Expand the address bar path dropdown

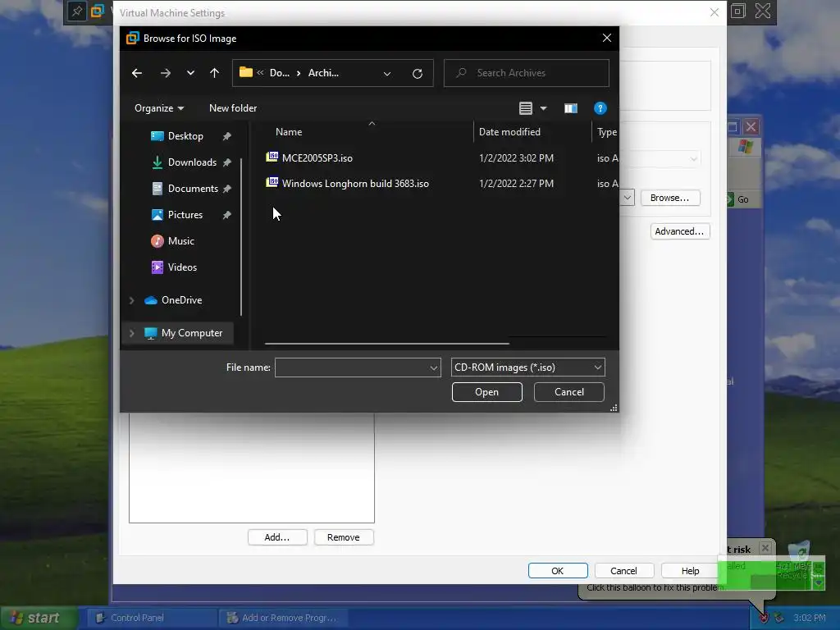tap(387, 73)
